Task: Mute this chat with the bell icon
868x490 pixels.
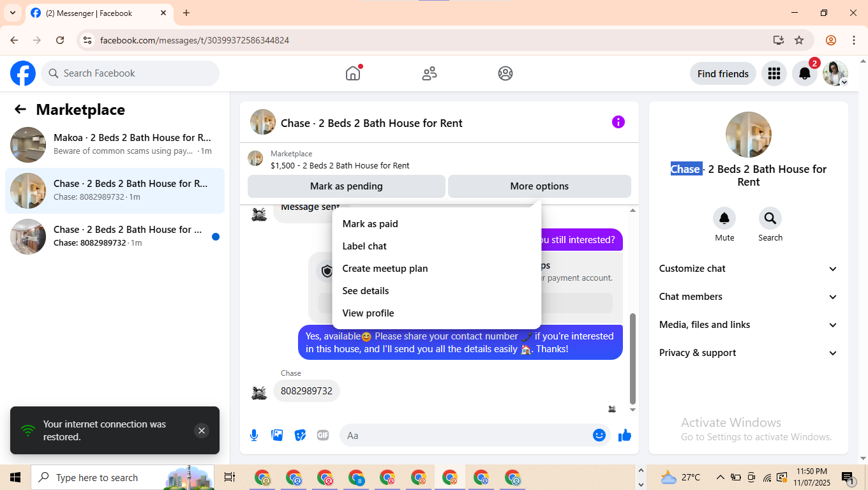Action: click(x=724, y=218)
